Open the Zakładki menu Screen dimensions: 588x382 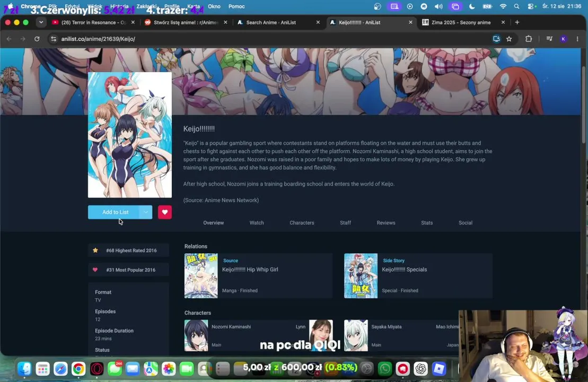(147, 6)
